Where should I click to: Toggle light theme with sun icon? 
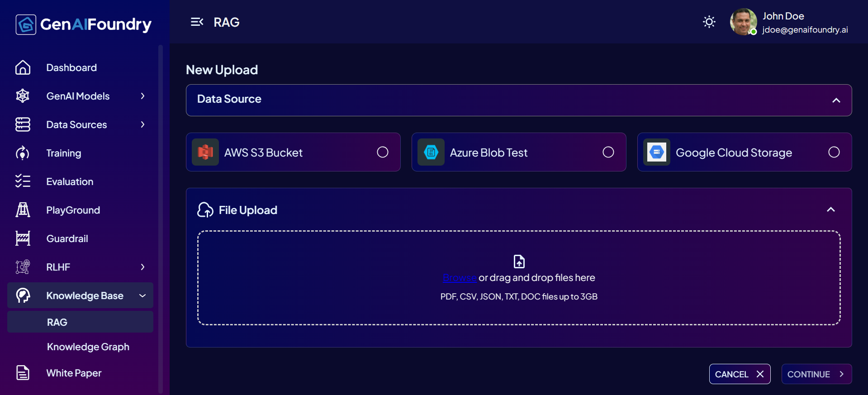coord(709,22)
